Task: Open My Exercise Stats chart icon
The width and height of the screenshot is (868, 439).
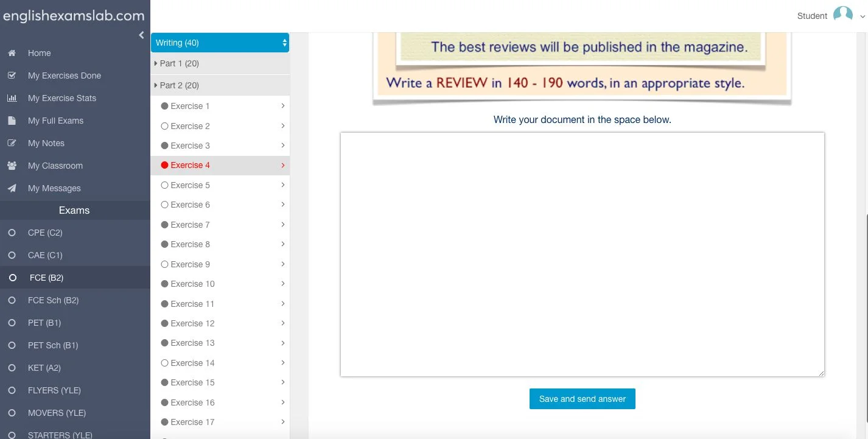Action: pos(12,98)
